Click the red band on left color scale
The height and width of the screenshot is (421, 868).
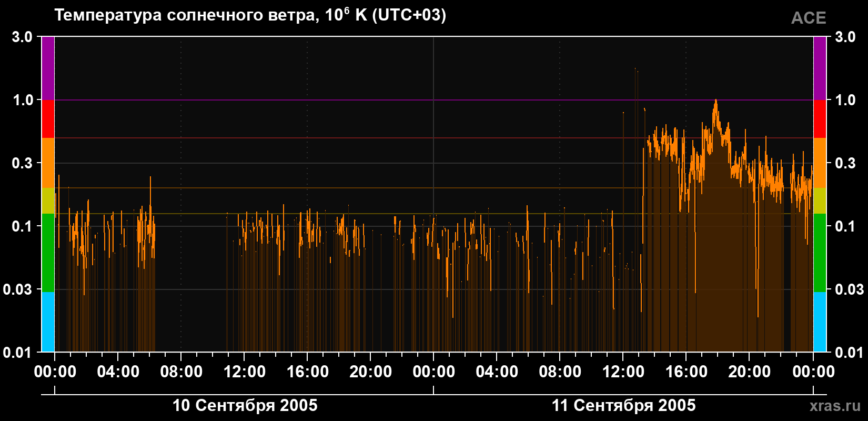(48, 119)
